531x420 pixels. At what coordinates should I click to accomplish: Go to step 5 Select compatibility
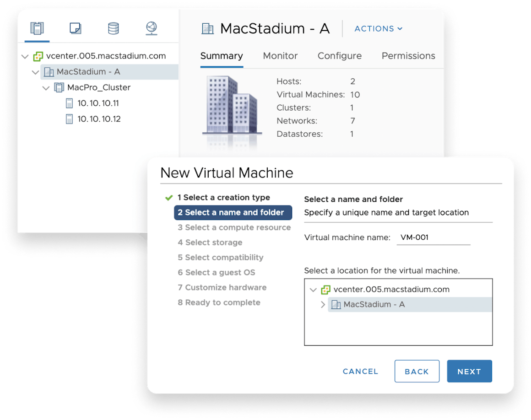tap(221, 258)
